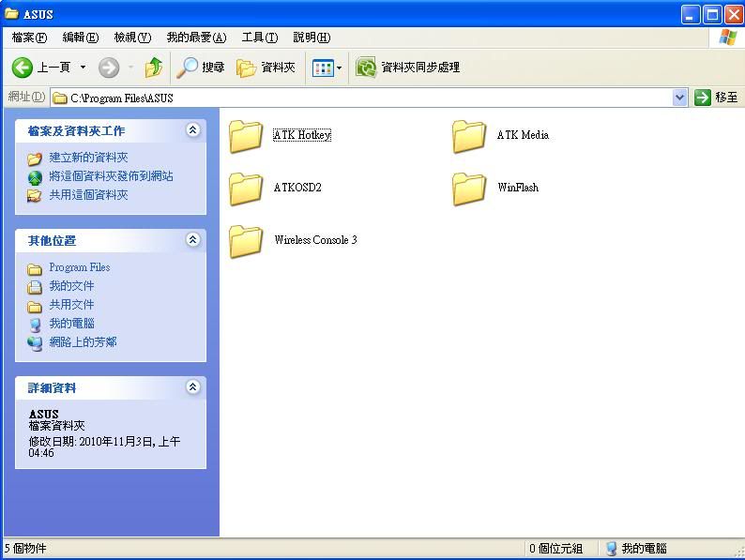Click the Views icon in toolbar
This screenshot has width=745, height=560.
click(323, 68)
